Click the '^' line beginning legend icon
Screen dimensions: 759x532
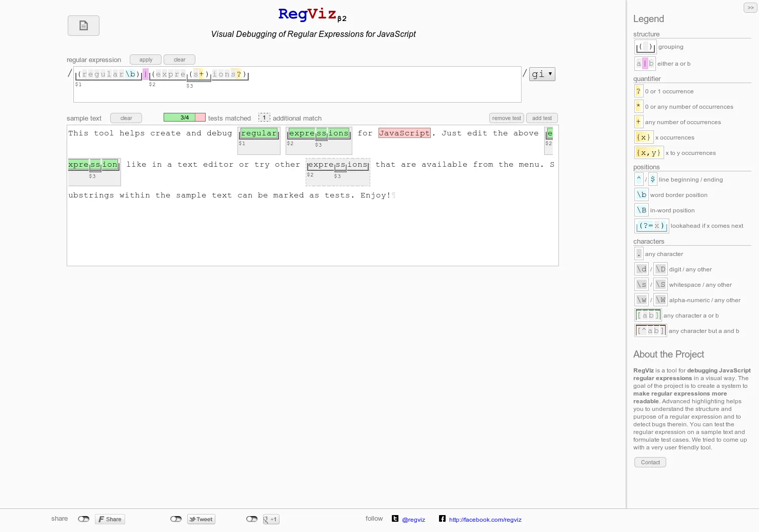[639, 179]
